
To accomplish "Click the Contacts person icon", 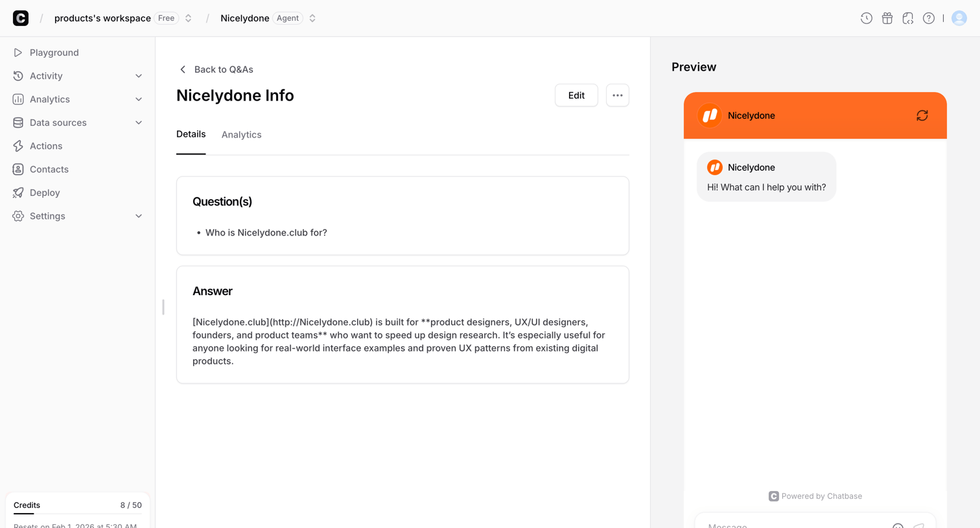I will pos(18,169).
